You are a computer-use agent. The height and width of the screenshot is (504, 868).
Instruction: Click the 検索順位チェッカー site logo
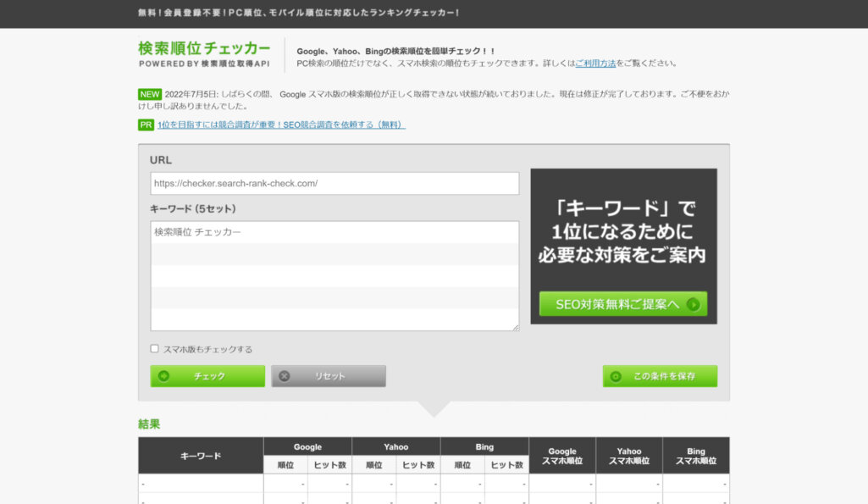click(x=204, y=53)
